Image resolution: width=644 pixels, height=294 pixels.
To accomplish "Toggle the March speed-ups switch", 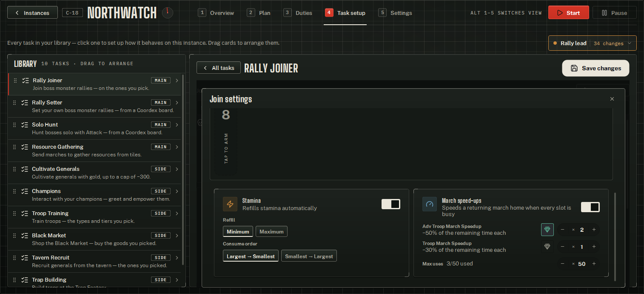I will click(x=590, y=207).
